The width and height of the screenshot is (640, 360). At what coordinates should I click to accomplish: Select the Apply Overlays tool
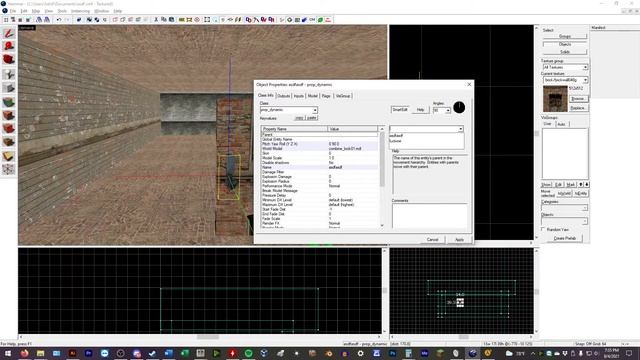coord(9,142)
